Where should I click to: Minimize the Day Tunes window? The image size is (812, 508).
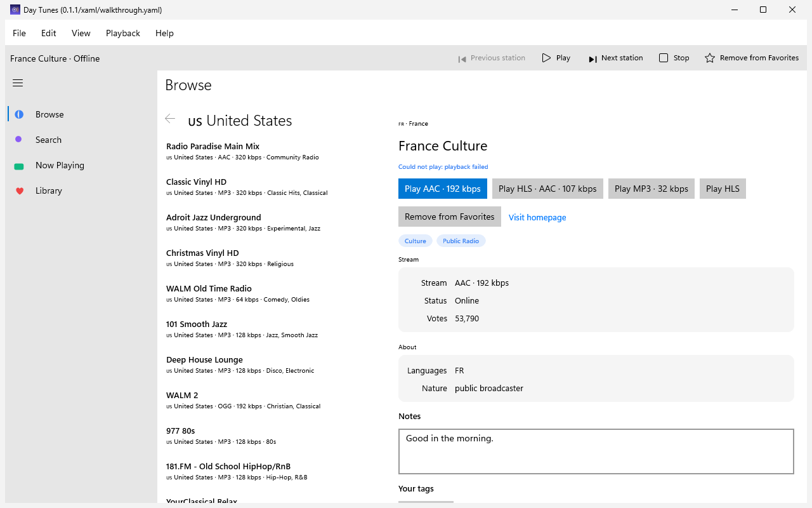pyautogui.click(x=734, y=10)
